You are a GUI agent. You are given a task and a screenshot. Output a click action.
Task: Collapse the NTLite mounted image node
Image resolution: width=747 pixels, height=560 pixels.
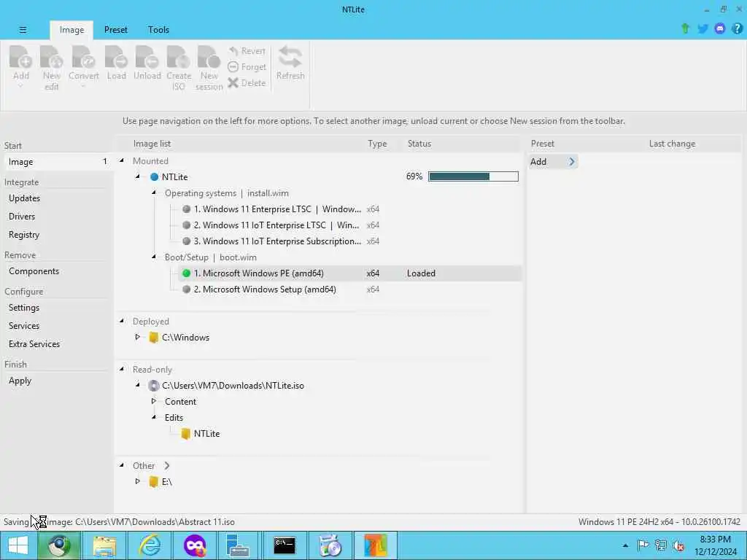click(x=138, y=176)
